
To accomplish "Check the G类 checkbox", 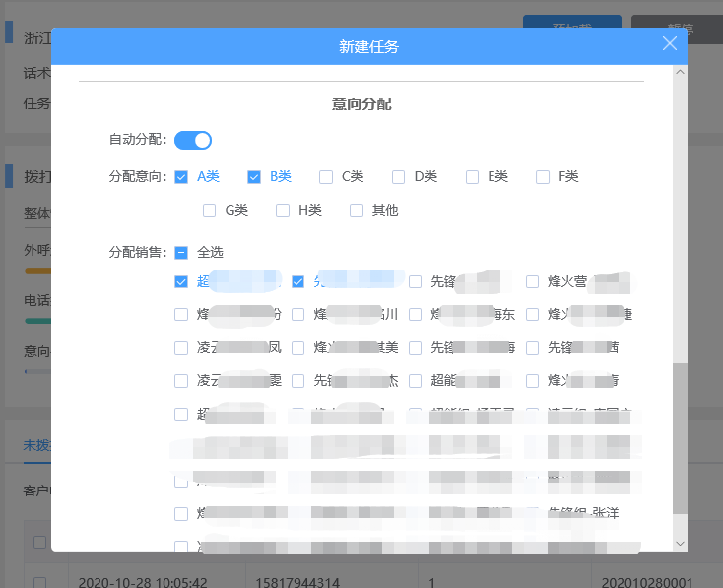I will click(209, 210).
